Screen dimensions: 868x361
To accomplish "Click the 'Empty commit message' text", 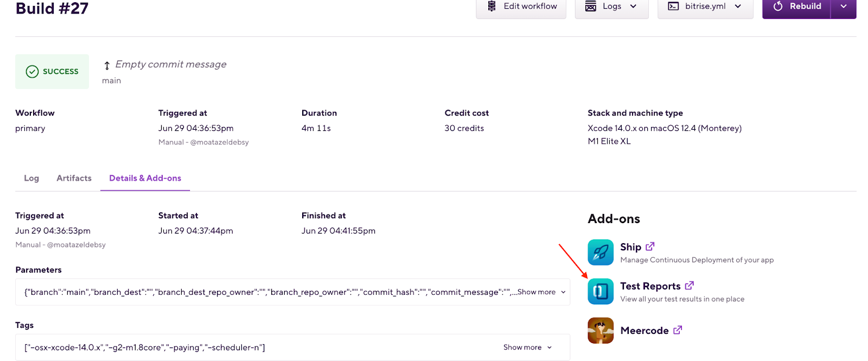I will pyautogui.click(x=171, y=64).
